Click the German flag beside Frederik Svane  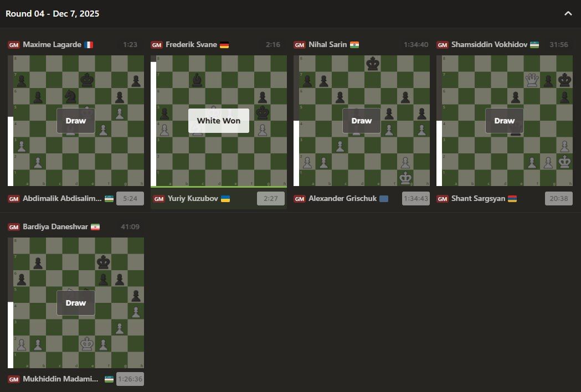[224, 45]
